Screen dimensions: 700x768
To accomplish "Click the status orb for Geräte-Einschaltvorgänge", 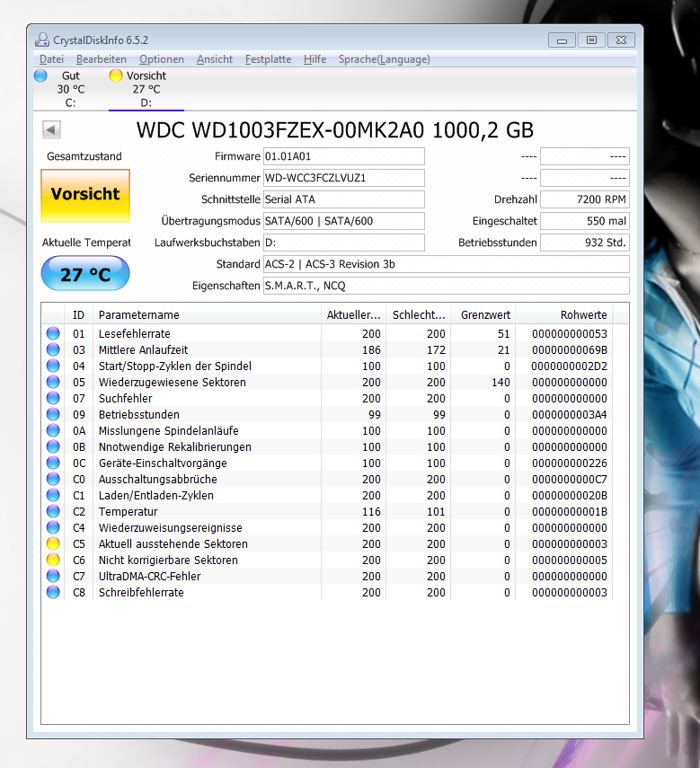I will [x=53, y=463].
